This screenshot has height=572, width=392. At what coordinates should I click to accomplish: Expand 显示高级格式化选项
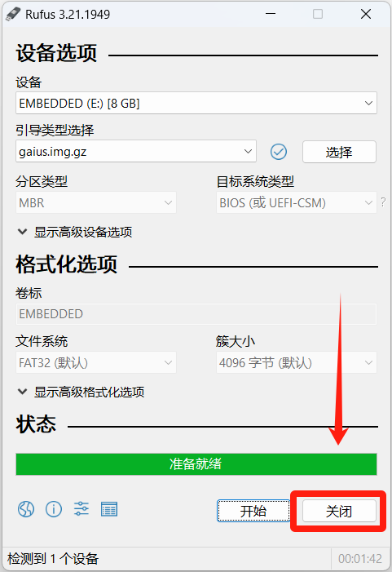[x=81, y=392]
